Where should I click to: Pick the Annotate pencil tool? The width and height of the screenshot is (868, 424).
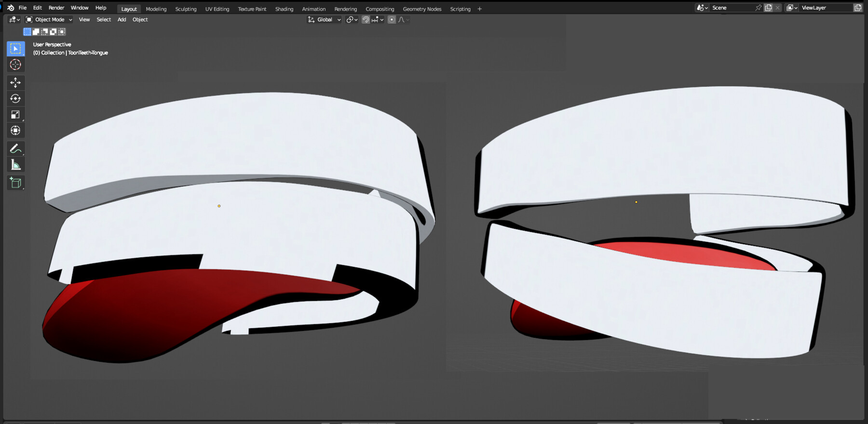(x=15, y=149)
